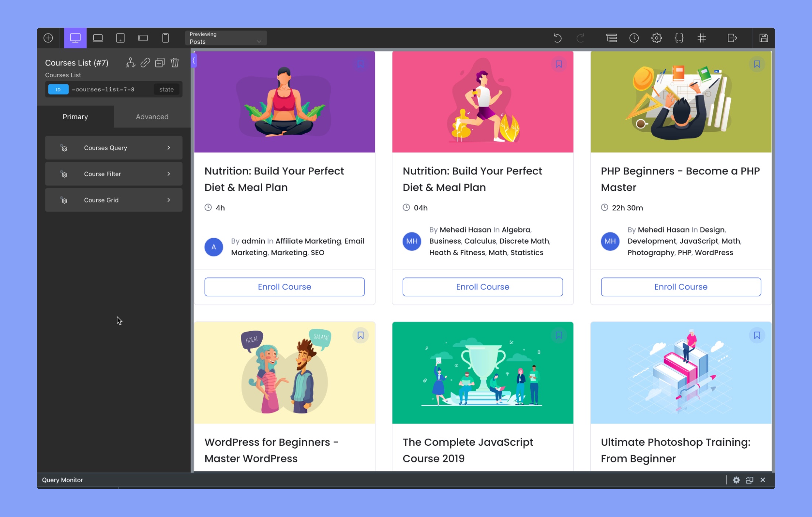Switch to phone portrait viewport icon
The width and height of the screenshot is (812, 517).
(165, 38)
